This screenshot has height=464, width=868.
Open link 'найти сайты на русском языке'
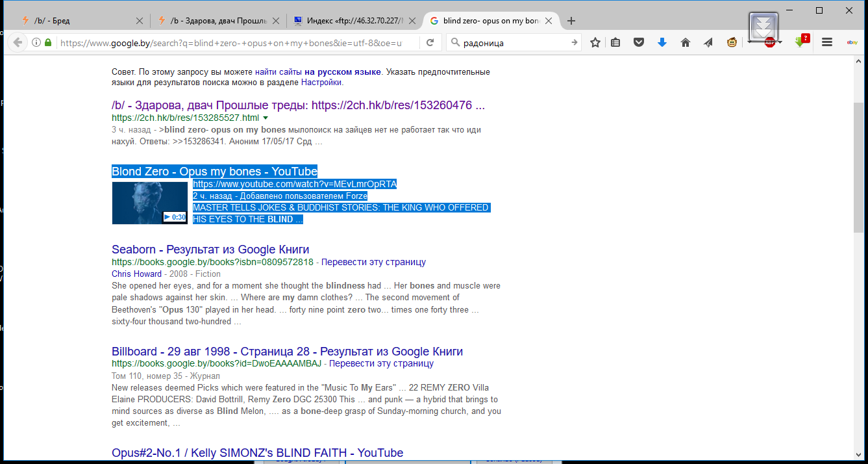point(318,71)
